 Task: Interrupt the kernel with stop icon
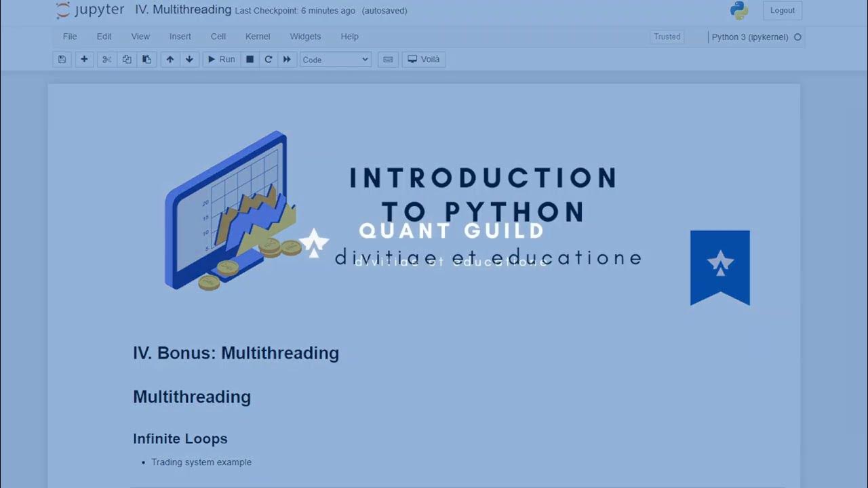tap(250, 60)
